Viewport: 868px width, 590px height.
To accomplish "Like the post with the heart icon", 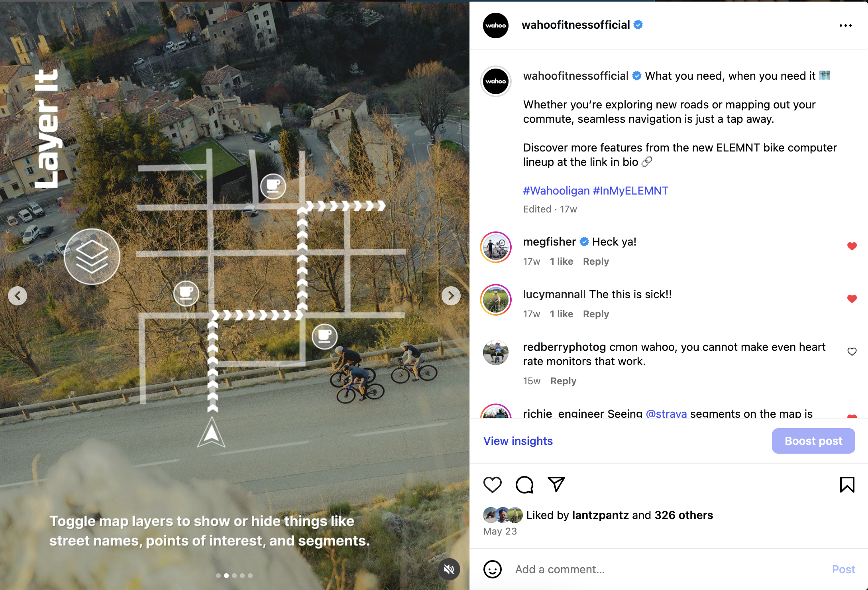I will click(x=493, y=485).
